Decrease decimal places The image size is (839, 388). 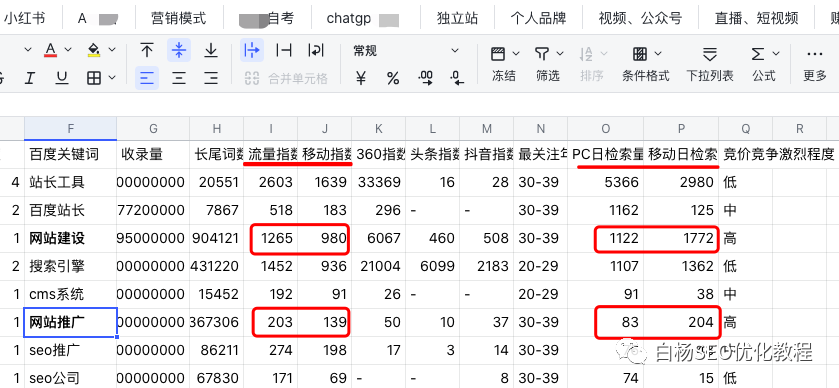click(x=457, y=78)
